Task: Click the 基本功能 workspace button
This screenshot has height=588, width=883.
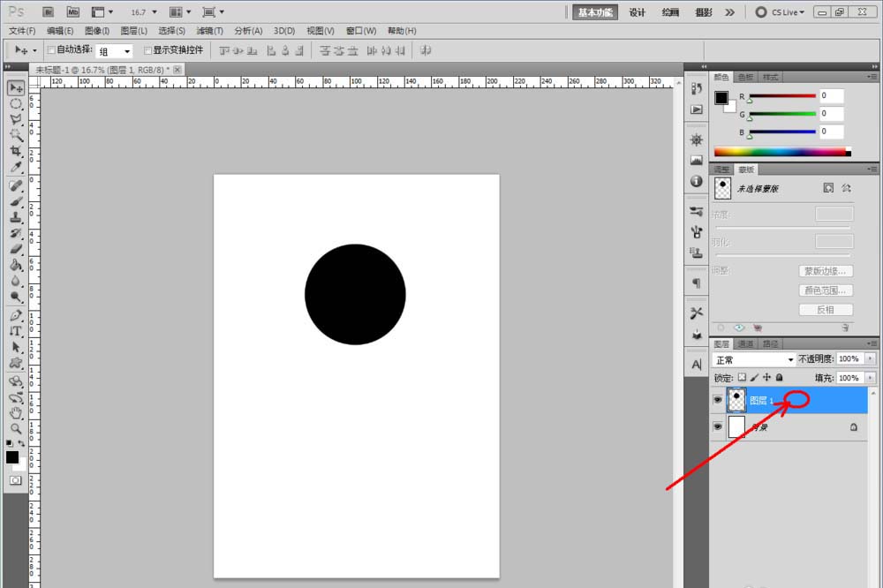Action: (596, 12)
